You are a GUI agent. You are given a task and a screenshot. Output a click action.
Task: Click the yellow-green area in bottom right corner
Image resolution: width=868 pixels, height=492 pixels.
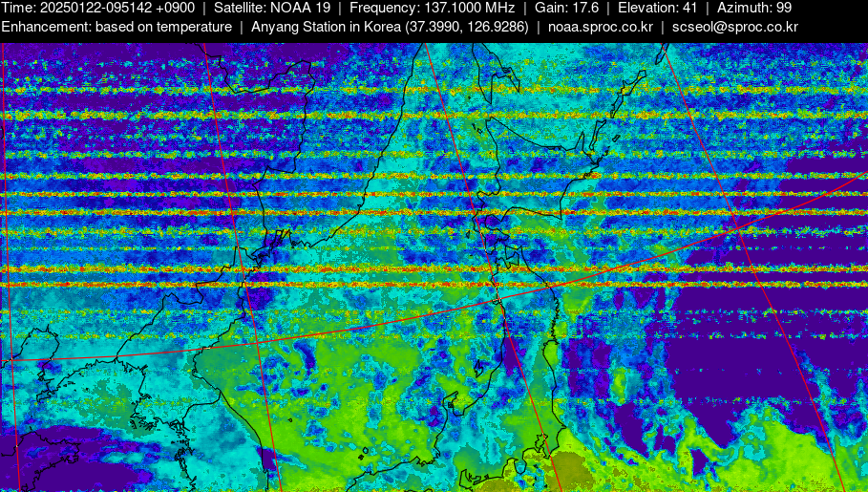coord(802,459)
